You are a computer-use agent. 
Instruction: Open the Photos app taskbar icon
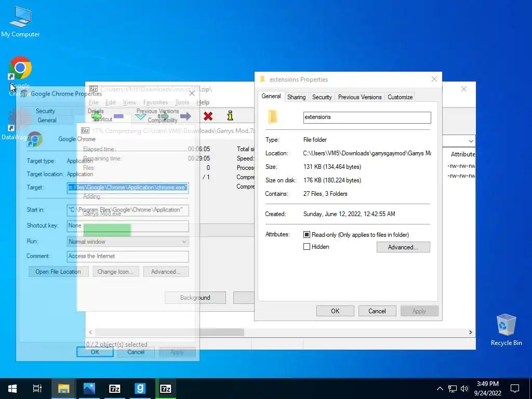[89, 389]
